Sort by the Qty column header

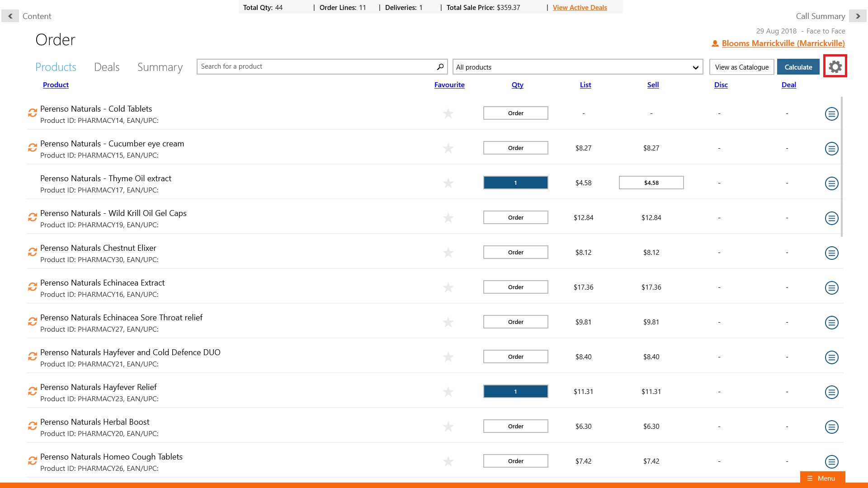517,84
